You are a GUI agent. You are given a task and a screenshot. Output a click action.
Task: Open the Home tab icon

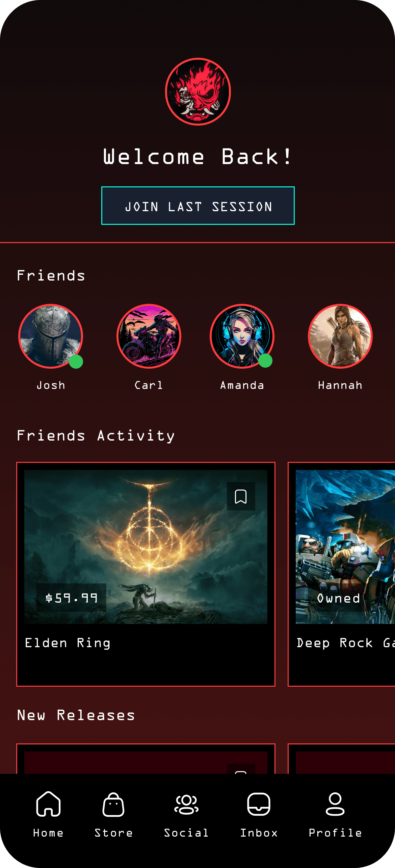click(x=48, y=804)
